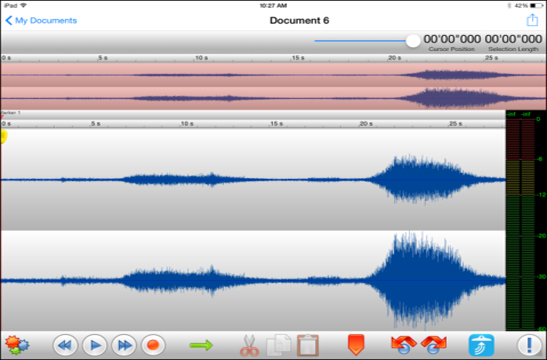Tap the overview upper channel waveform
Viewport: 547px width, 360px height.
[x=274, y=75]
